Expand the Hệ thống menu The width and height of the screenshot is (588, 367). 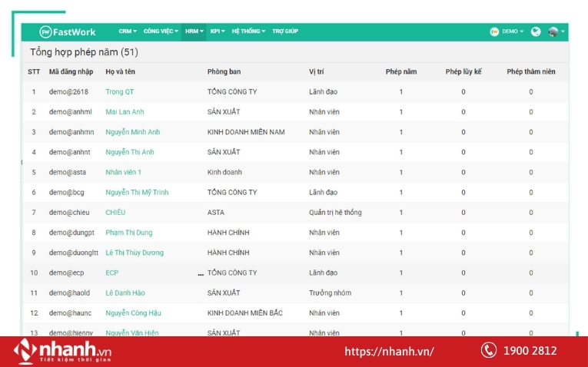[248, 31]
